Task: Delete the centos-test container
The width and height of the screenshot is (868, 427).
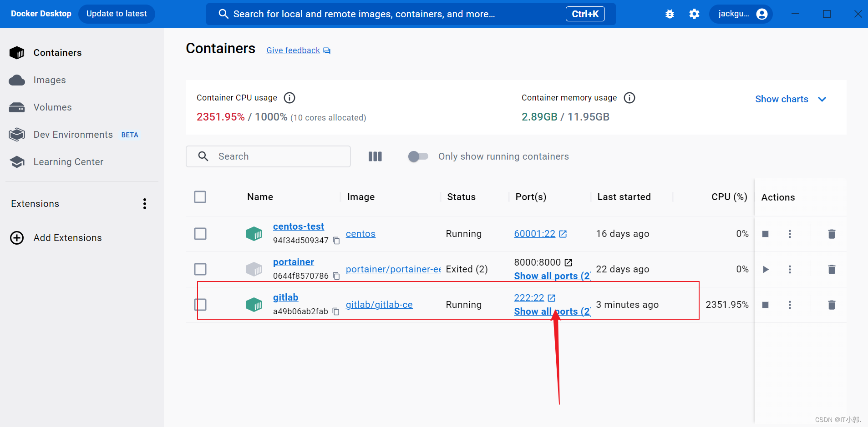Action: (x=832, y=234)
